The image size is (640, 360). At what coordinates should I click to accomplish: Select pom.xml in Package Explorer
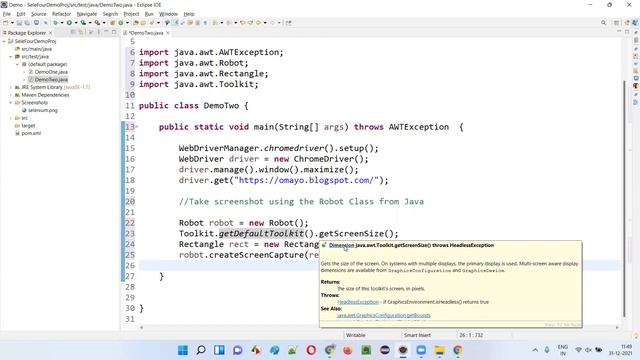[31, 133]
